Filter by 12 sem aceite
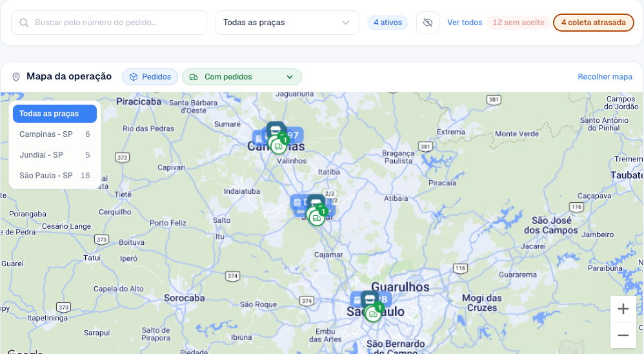Image resolution: width=644 pixels, height=354 pixels. [518, 23]
